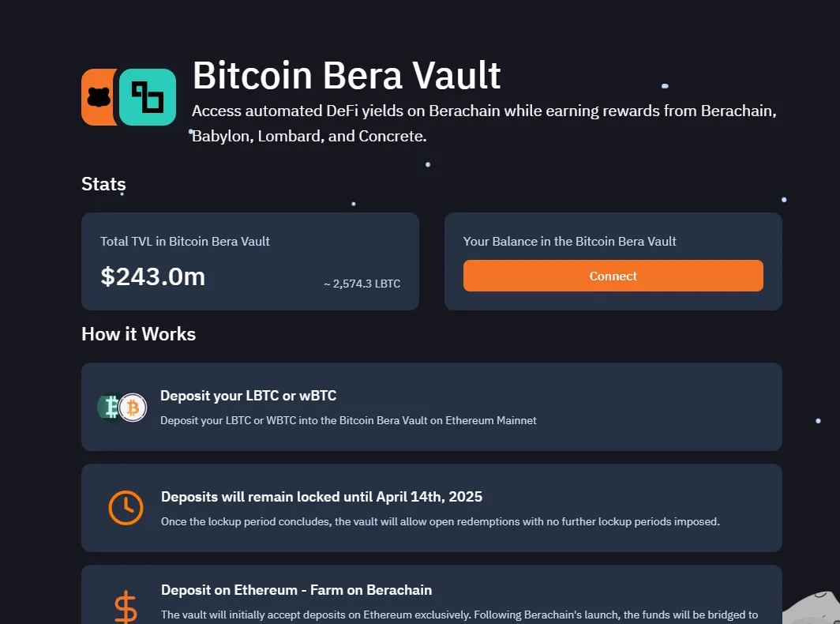Click the open redemptions lockup description text
This screenshot has height=624, width=840.
pyautogui.click(x=440, y=522)
